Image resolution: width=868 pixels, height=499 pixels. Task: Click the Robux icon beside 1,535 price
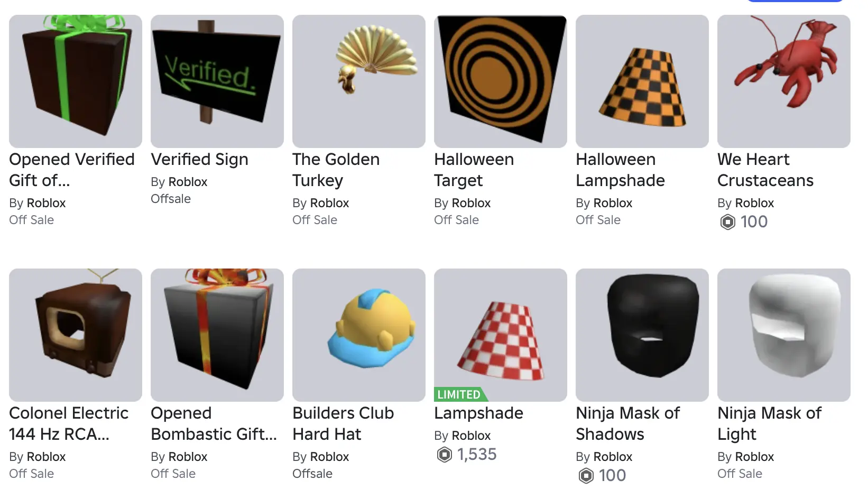[x=445, y=455]
